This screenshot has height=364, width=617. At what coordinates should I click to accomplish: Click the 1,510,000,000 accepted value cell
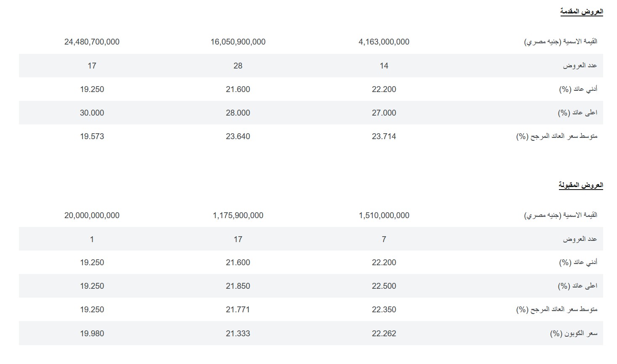[384, 215]
